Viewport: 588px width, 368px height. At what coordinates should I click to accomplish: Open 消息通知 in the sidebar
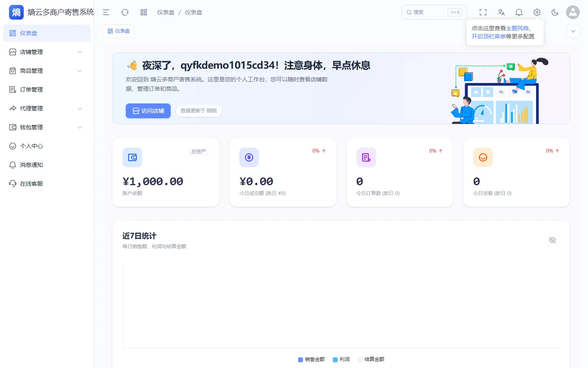[47, 165]
